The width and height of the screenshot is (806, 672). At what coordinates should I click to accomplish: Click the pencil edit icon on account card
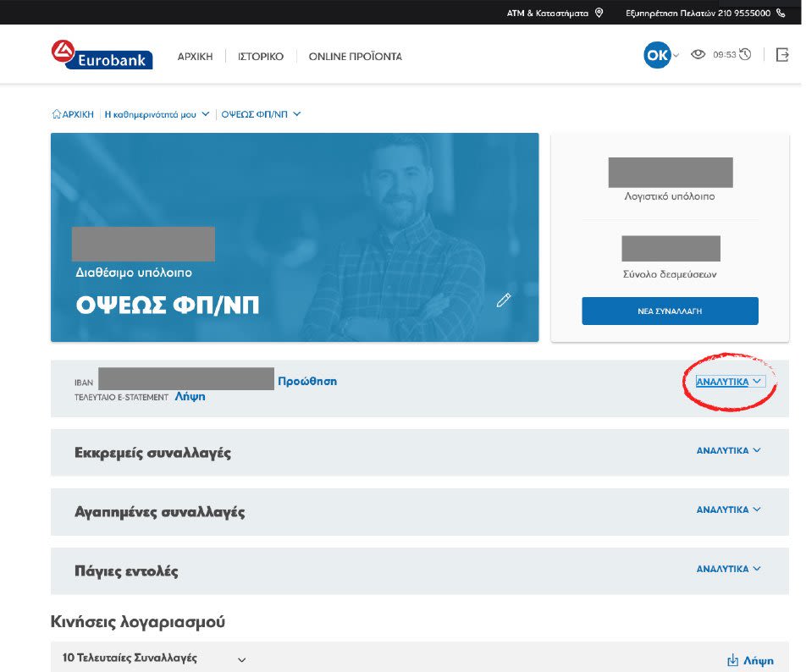tap(504, 300)
